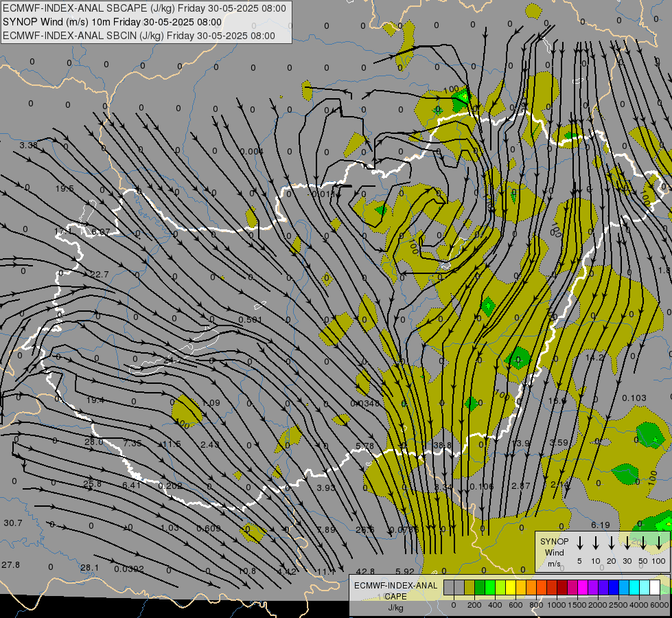Screen dimensions: 672x618
Task: Click the map value 7.89
Action: (x=326, y=529)
